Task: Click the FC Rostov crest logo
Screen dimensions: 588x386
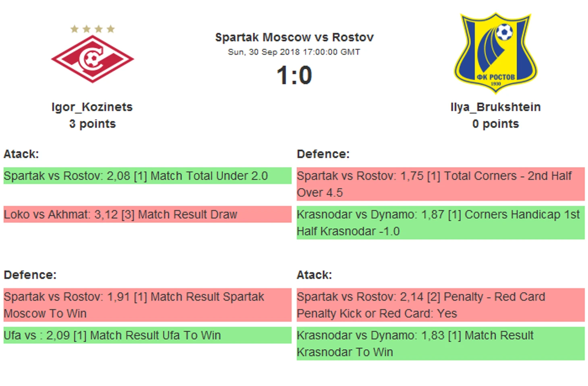Action: click(495, 52)
